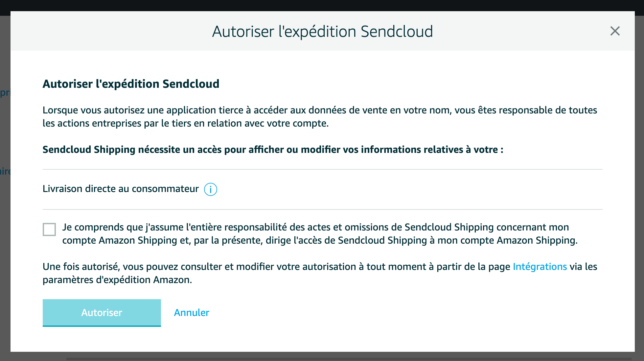Click the partially hidden 'pri' link behind dialog
This screenshot has height=361, width=644.
coord(5,92)
